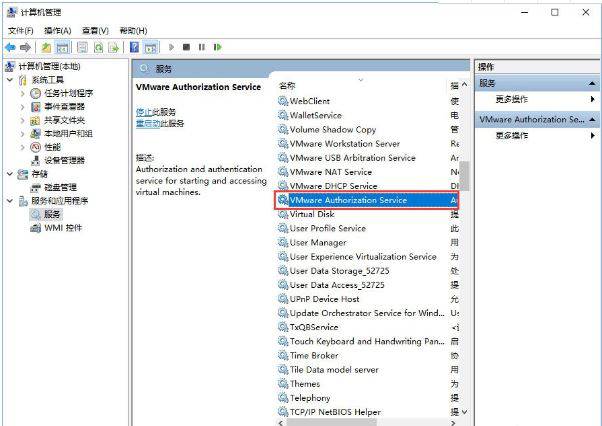Image resolution: width=602 pixels, height=426 pixels.
Task: Collapse the 存储 tree node
Action: click(10, 174)
